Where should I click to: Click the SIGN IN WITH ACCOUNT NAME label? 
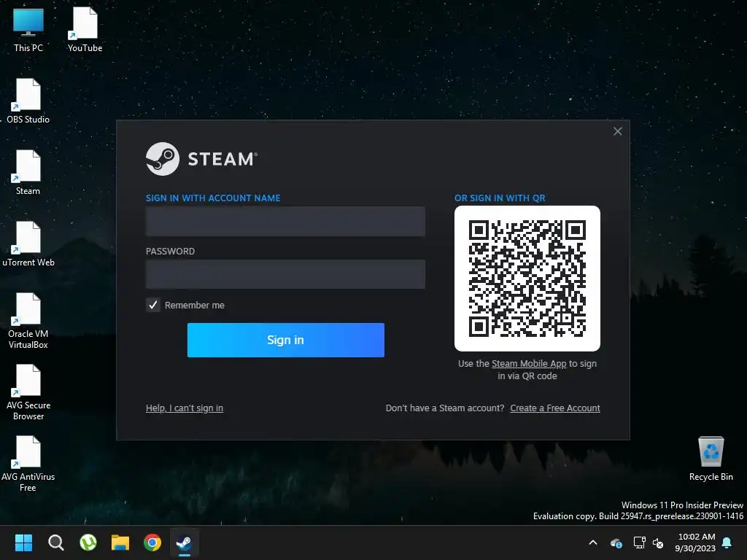(x=213, y=198)
